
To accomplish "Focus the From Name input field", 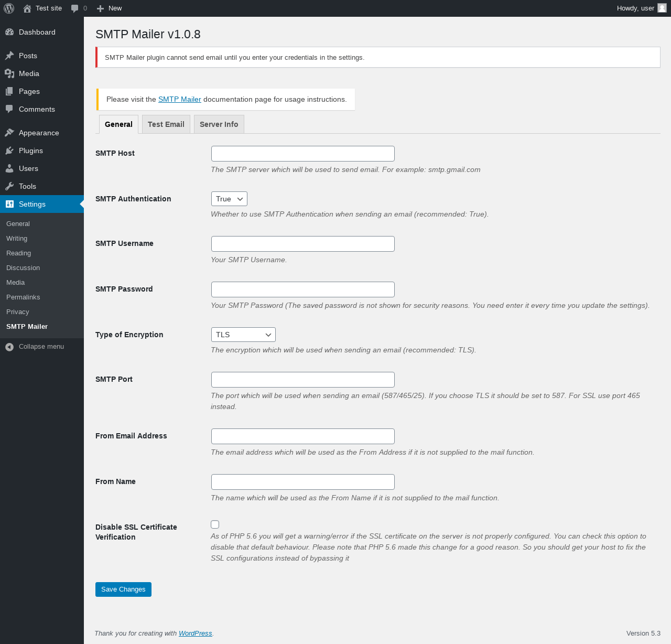I will click(x=303, y=482).
